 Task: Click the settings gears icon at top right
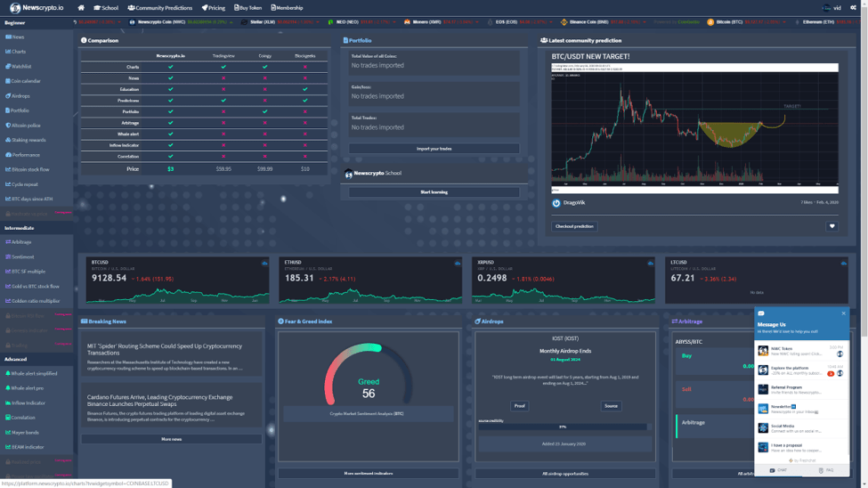(853, 8)
